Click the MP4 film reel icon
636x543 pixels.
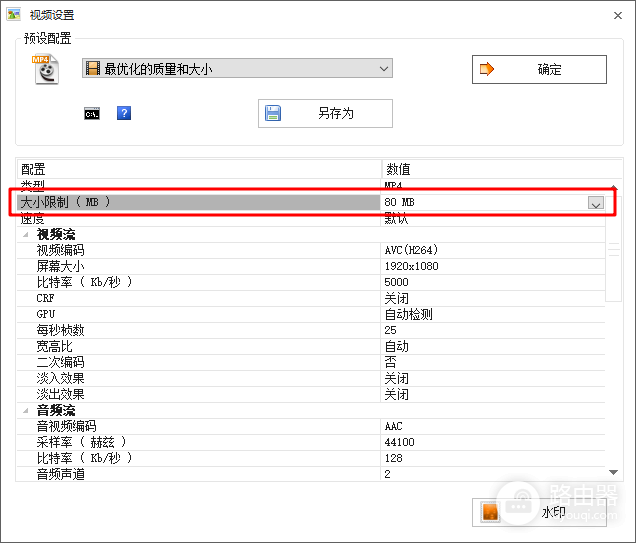tap(45, 69)
